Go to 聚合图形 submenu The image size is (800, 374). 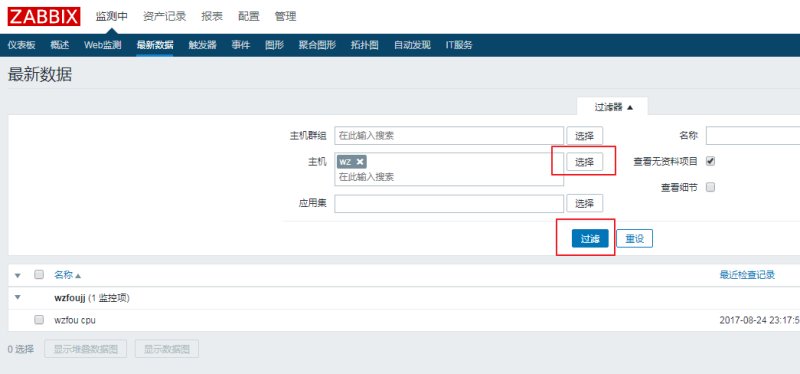coord(317,45)
